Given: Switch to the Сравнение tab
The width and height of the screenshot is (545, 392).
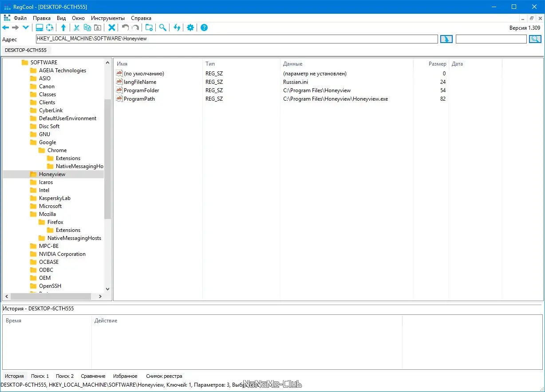Looking at the screenshot, I should pyautogui.click(x=93, y=376).
